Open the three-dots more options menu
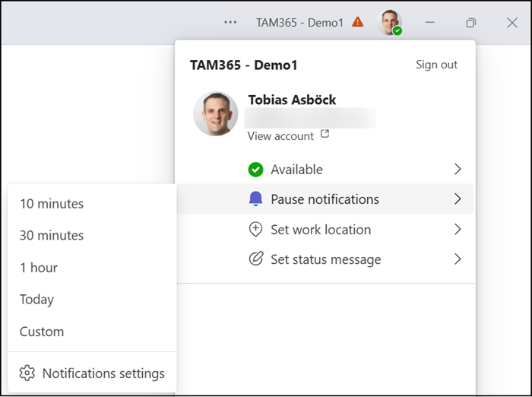 coord(230,22)
